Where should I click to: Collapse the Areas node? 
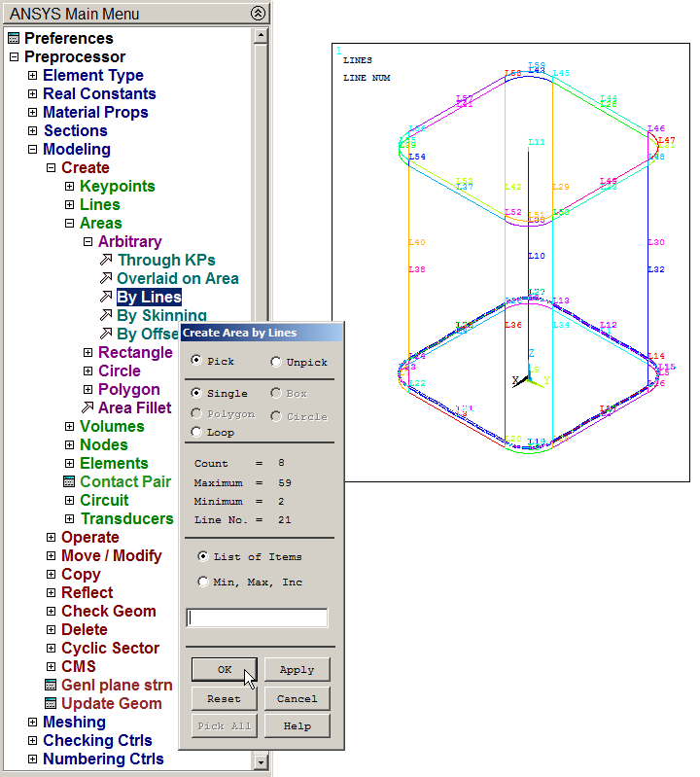(x=69, y=223)
